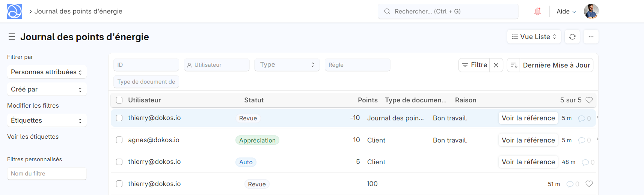Open the Dokos home logo
Image resolution: width=644 pixels, height=195 pixels.
coord(14,11)
